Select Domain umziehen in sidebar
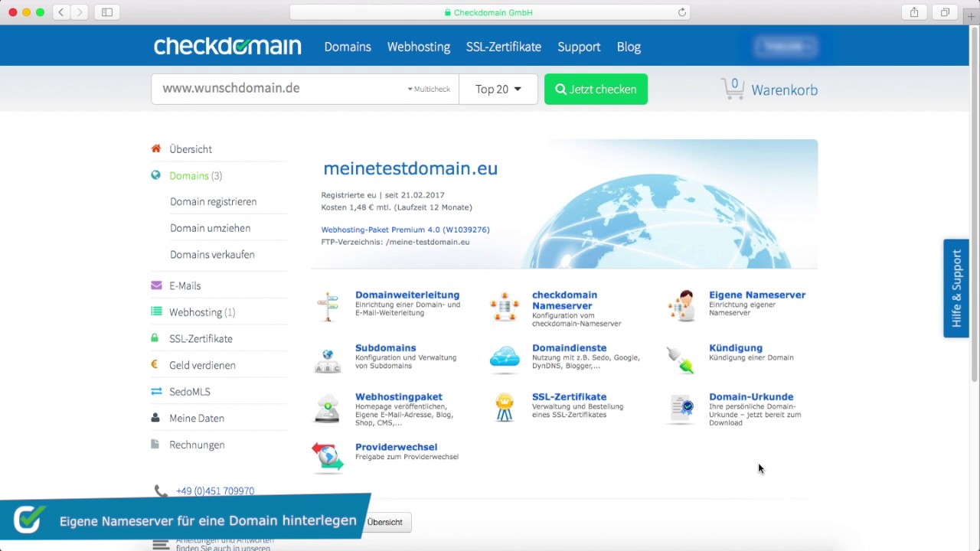This screenshot has height=551, width=980. 210,228
